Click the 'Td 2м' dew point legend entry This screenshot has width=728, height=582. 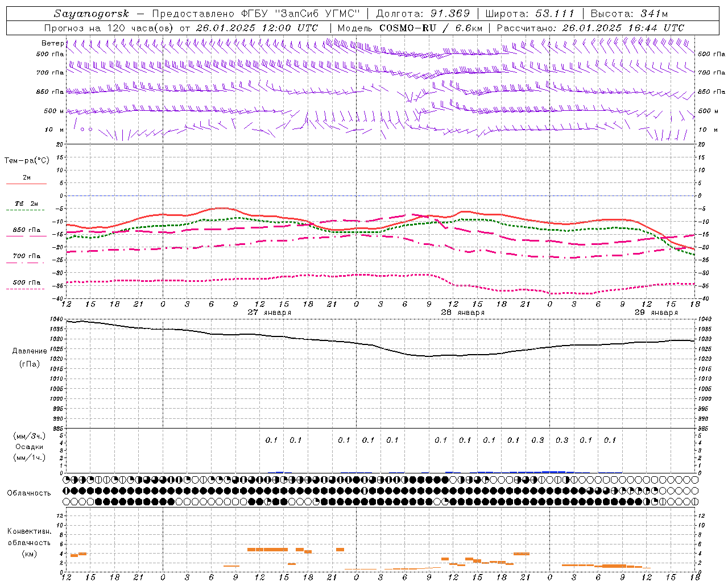[x=27, y=203]
